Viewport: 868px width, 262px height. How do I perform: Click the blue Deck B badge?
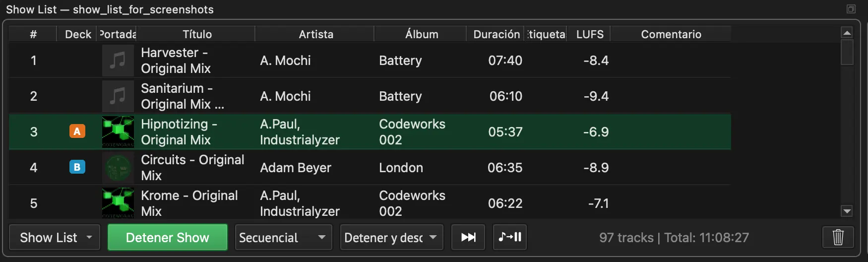click(77, 167)
